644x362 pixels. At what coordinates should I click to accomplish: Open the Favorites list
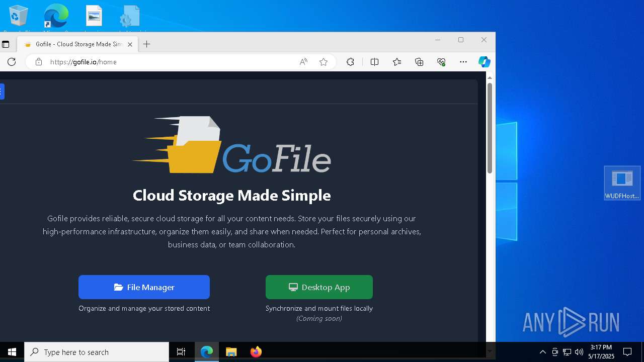click(x=397, y=62)
